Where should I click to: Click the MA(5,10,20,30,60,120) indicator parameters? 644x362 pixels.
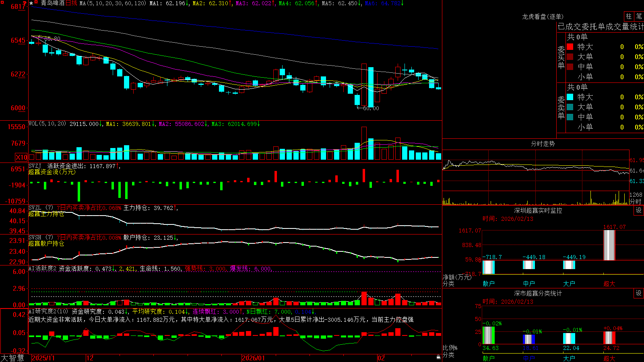pos(113,3)
